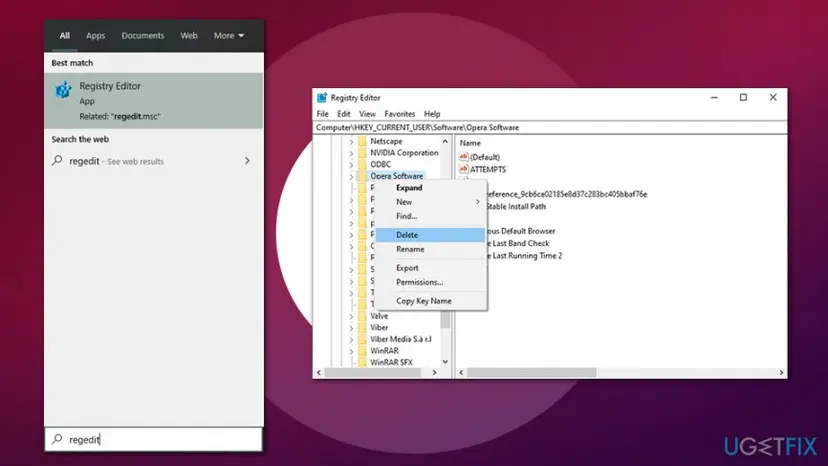The height and width of the screenshot is (466, 828).
Task: Select the NVIDIA Corporation key label
Action: click(404, 153)
